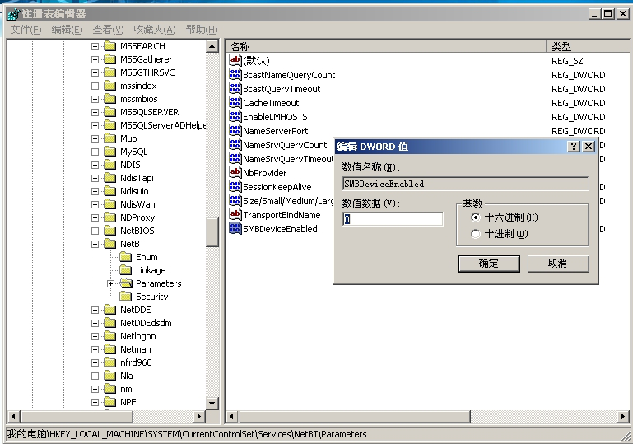Open the 编辑(E) menu
Image resolution: width=633 pixels, height=444 pixels.
click(67, 30)
